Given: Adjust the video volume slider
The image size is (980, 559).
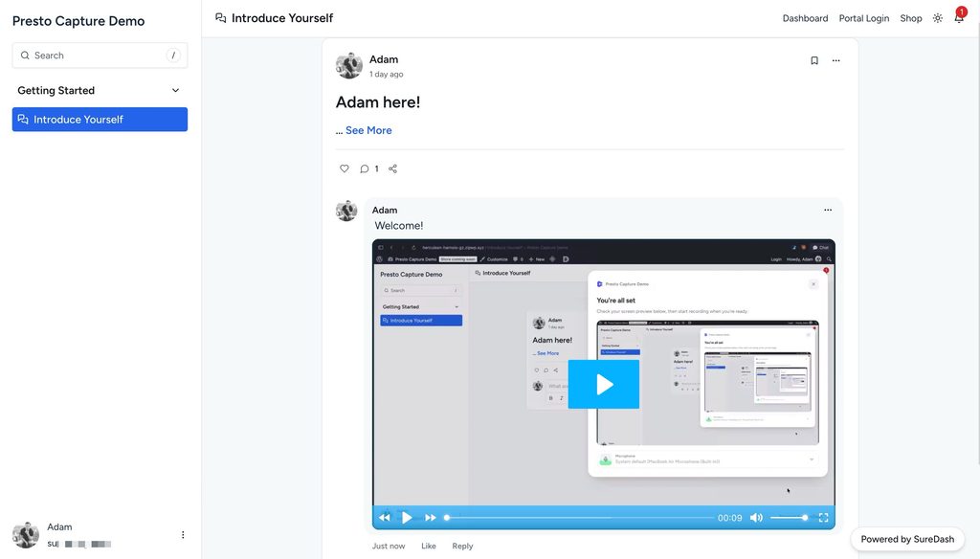Looking at the screenshot, I should [x=789, y=518].
